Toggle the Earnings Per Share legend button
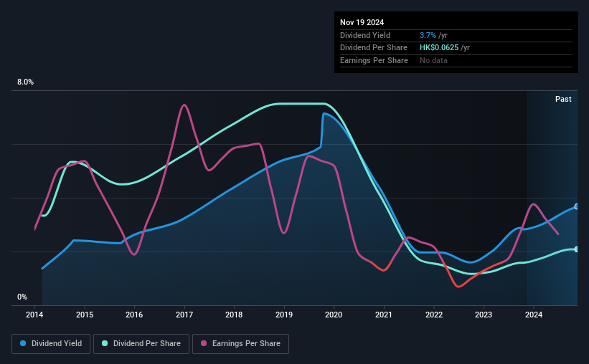Image resolution: width=589 pixels, height=364 pixels. coord(240,344)
